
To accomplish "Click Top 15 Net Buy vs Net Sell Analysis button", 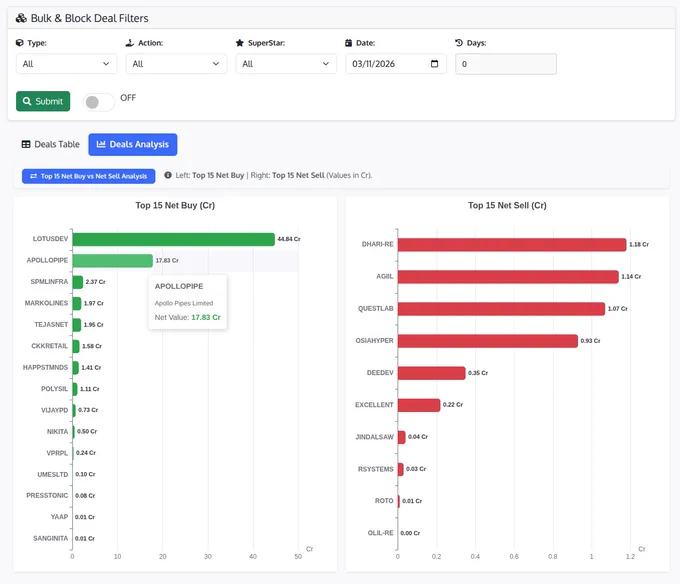I will [x=88, y=176].
